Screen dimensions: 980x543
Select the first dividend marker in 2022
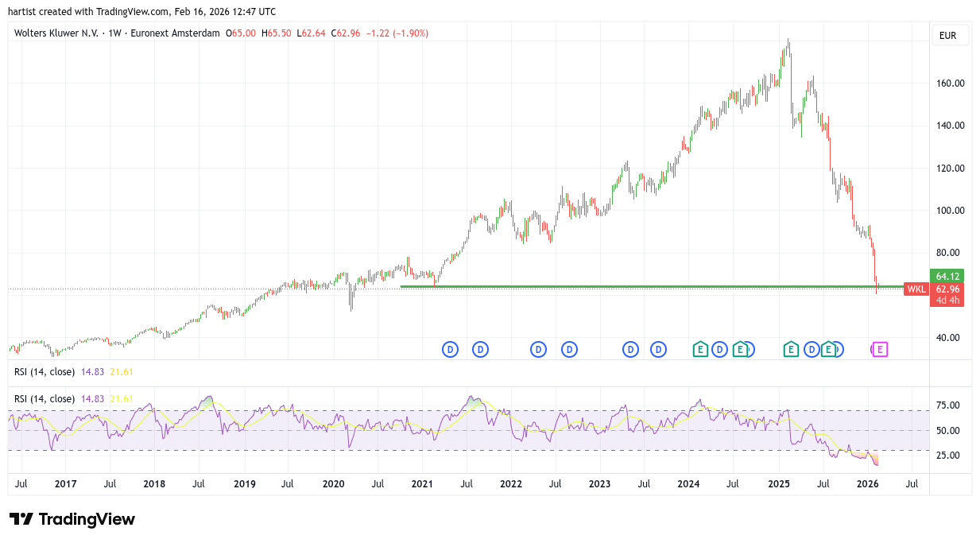click(x=538, y=349)
